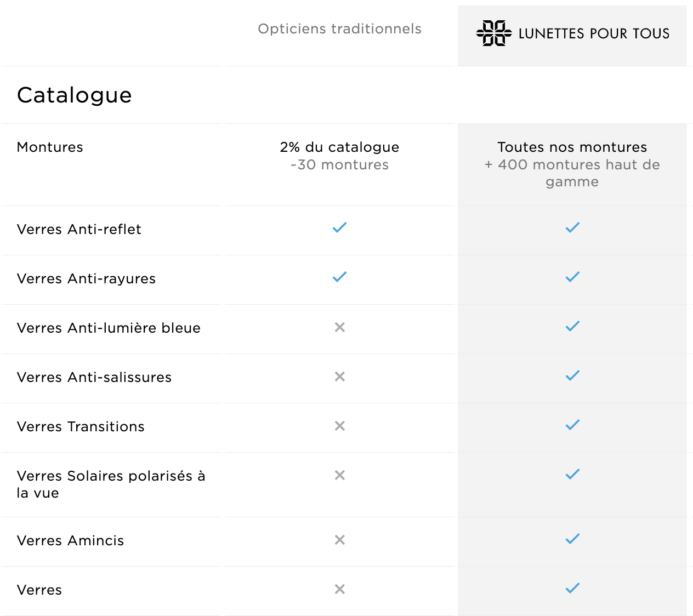Click the Anti-rayures checkmark under Opticiens traditionnels
Screen dimensions: 693x616
(x=340, y=277)
